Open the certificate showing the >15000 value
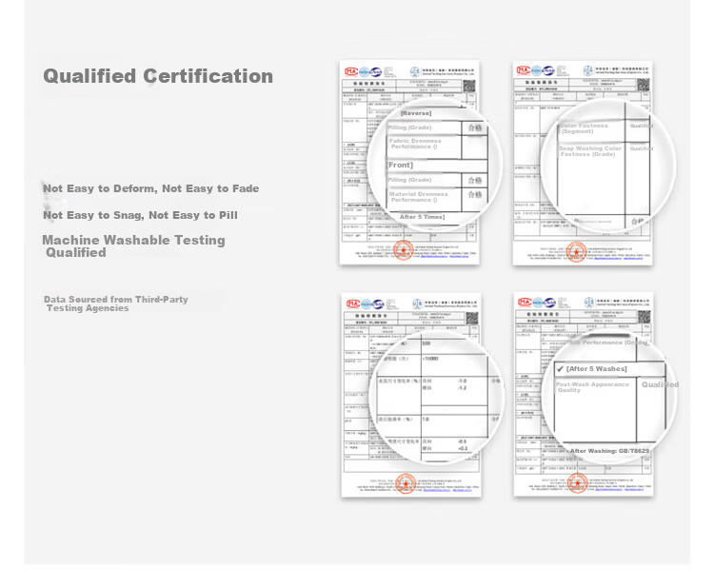This screenshot has width=714, height=588. pyautogui.click(x=411, y=395)
